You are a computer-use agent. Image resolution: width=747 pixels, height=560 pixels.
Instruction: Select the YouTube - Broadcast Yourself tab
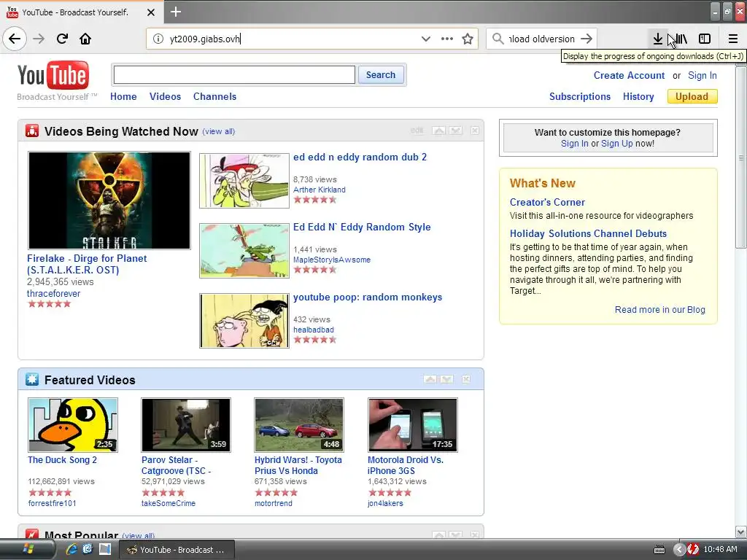click(x=75, y=12)
